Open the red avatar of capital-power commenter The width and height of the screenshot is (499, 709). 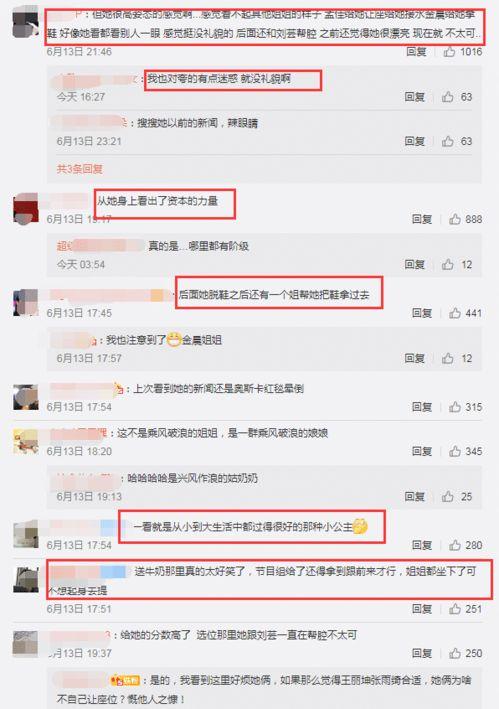[x=26, y=208]
